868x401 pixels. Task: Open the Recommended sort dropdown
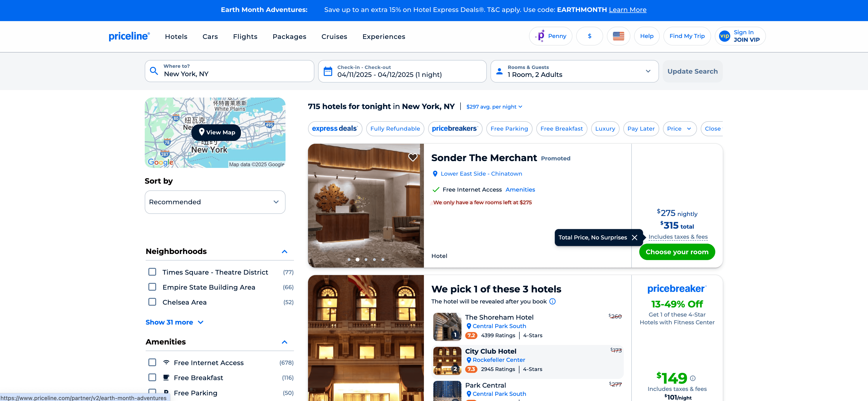coord(215,202)
